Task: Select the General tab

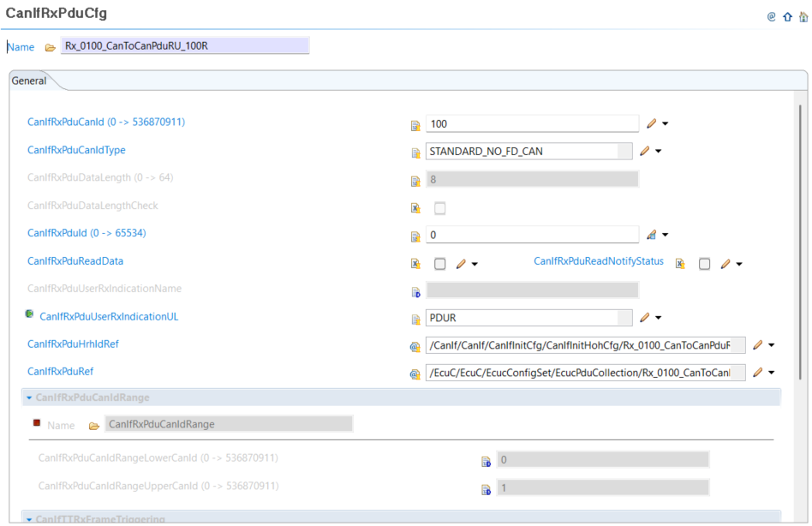Action: coord(29,81)
